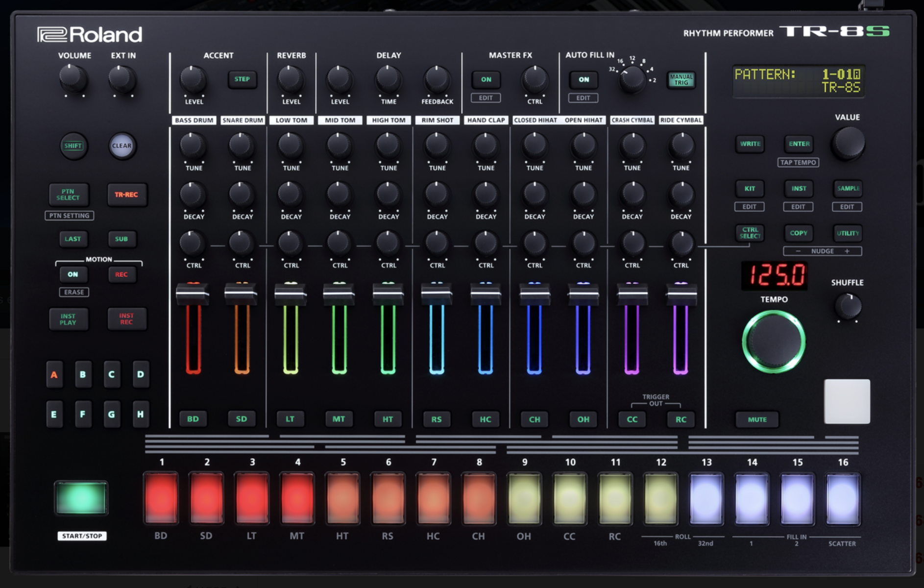Viewport: 924px width, 588px height.
Task: Click the large TEMPO dial
Action: click(774, 342)
